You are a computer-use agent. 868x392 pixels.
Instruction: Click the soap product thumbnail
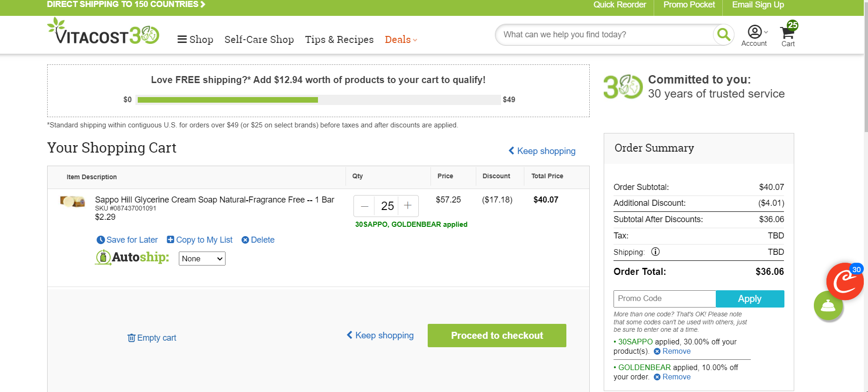pyautogui.click(x=72, y=202)
